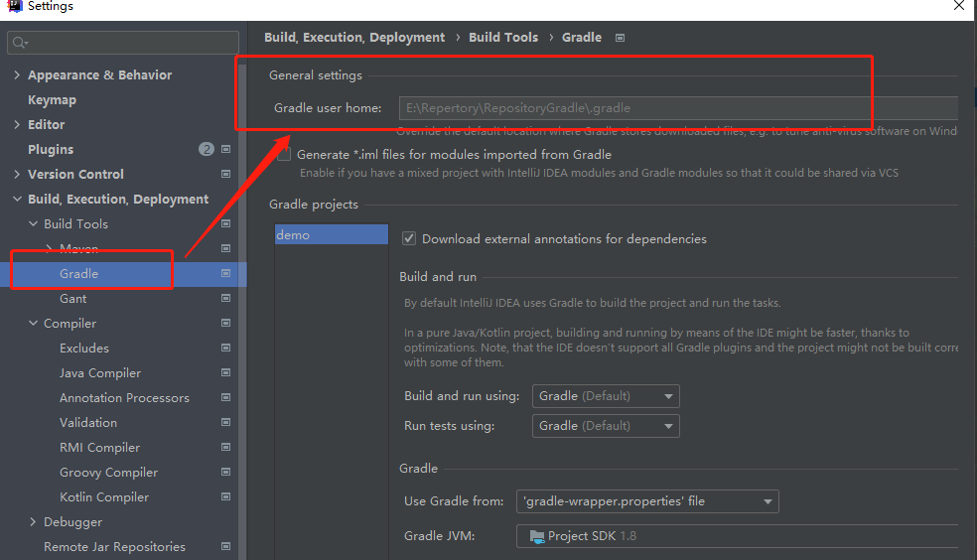
Task: Collapse the Build Tools node
Action: tap(33, 223)
